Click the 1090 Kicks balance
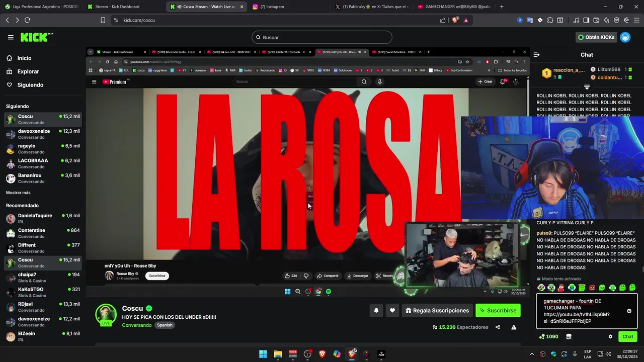This screenshot has width=644, height=362. click(548, 337)
